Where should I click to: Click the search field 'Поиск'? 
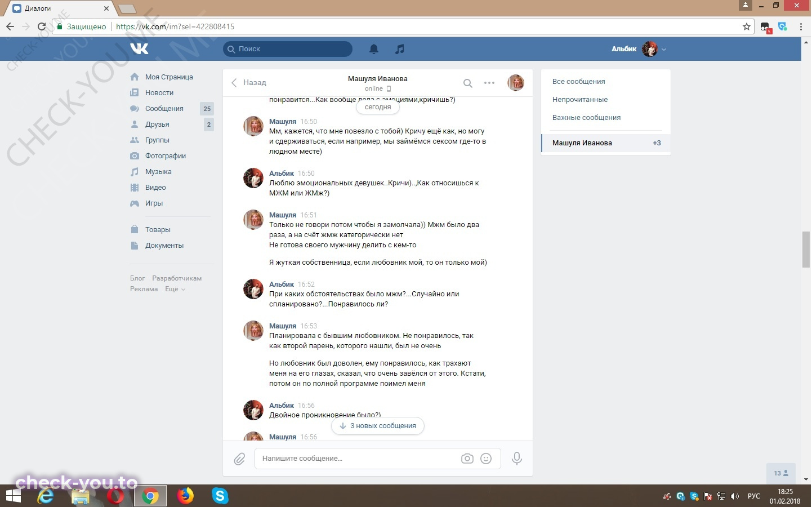(x=288, y=49)
